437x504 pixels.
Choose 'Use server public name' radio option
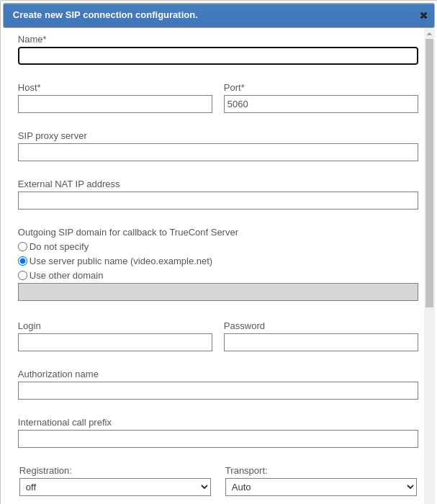tap(23, 261)
